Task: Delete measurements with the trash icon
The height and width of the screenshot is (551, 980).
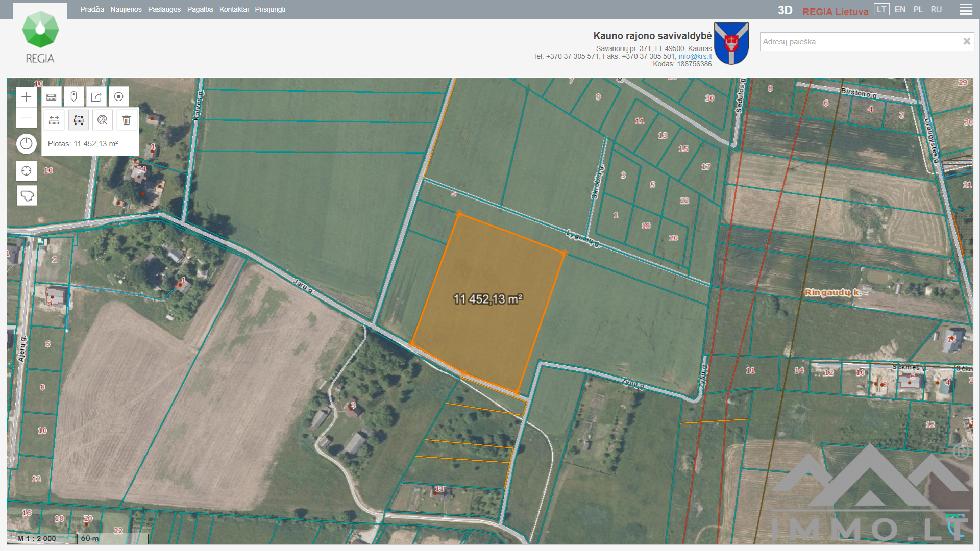Action: coord(127,120)
